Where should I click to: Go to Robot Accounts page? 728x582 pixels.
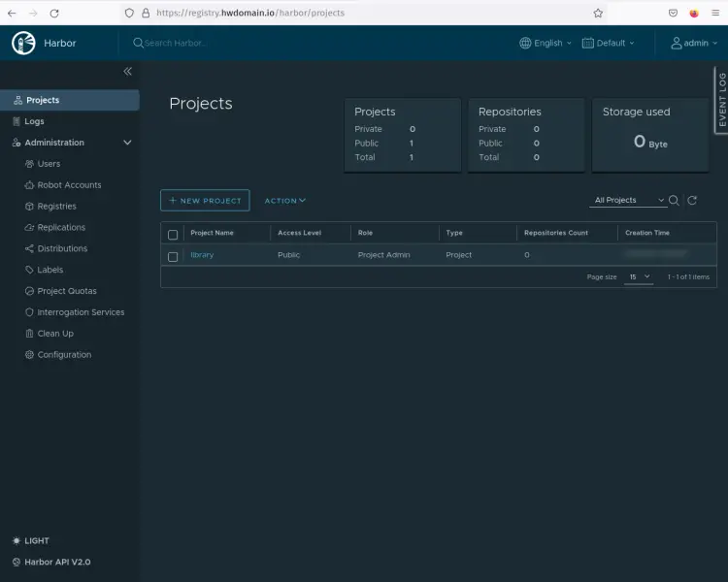[x=69, y=185]
